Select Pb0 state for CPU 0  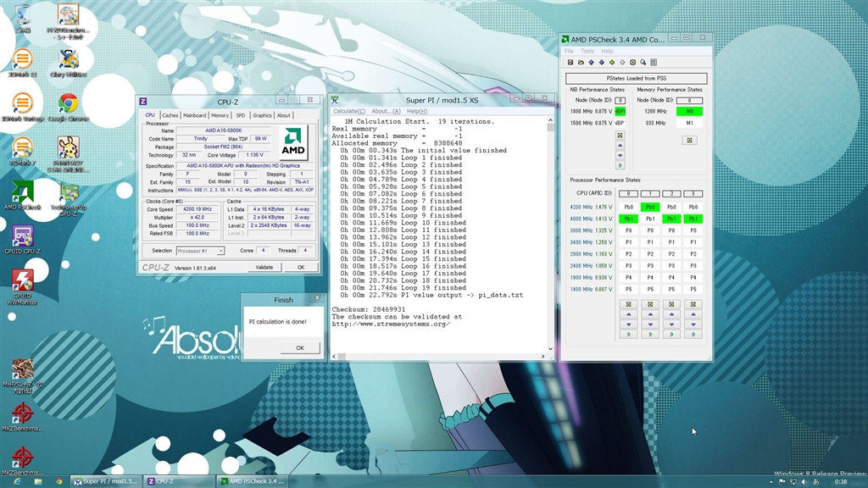point(628,207)
